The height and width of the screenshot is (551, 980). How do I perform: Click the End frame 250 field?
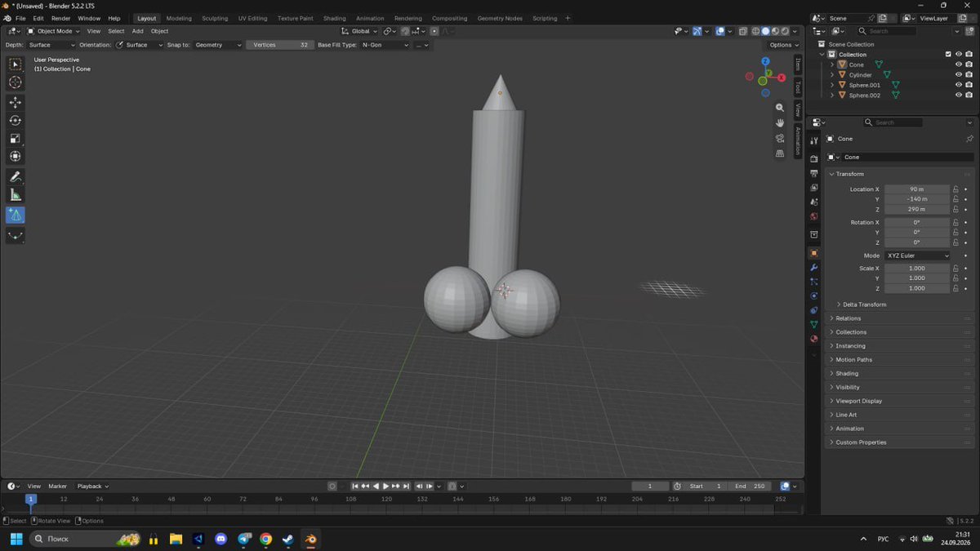click(x=749, y=486)
